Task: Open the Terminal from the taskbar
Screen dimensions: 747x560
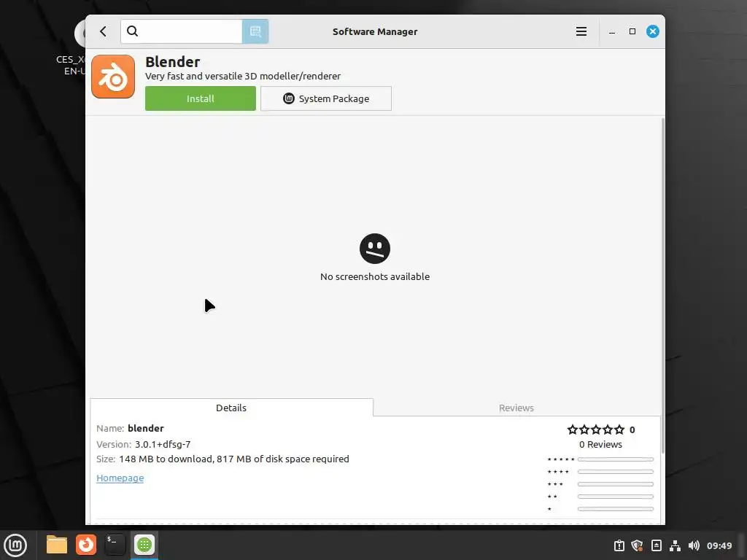Action: tap(115, 545)
